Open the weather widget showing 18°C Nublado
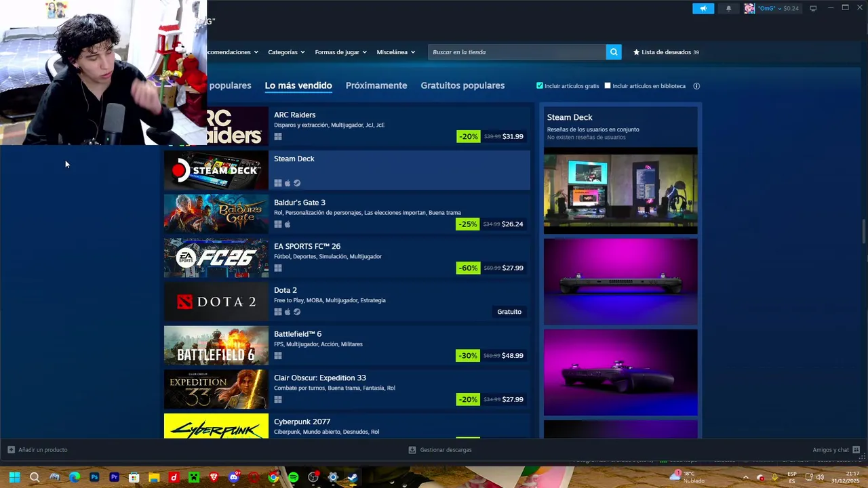The width and height of the screenshot is (868, 488). [x=688, y=477]
